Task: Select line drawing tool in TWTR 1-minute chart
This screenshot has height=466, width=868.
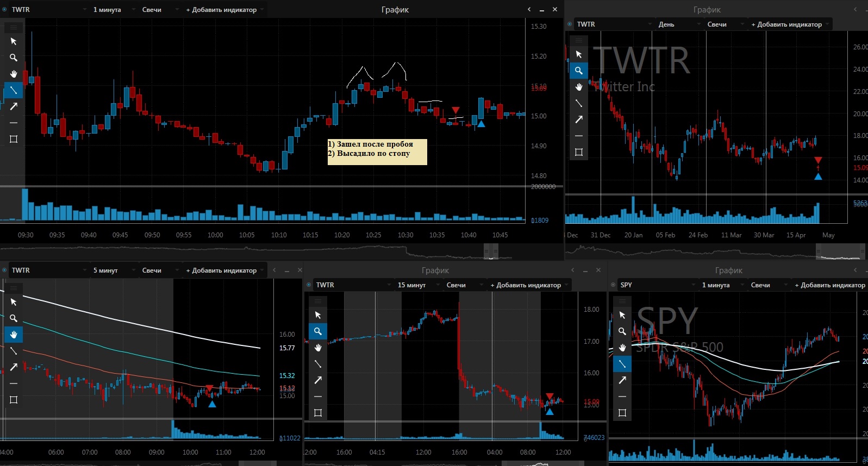Action: point(14,90)
